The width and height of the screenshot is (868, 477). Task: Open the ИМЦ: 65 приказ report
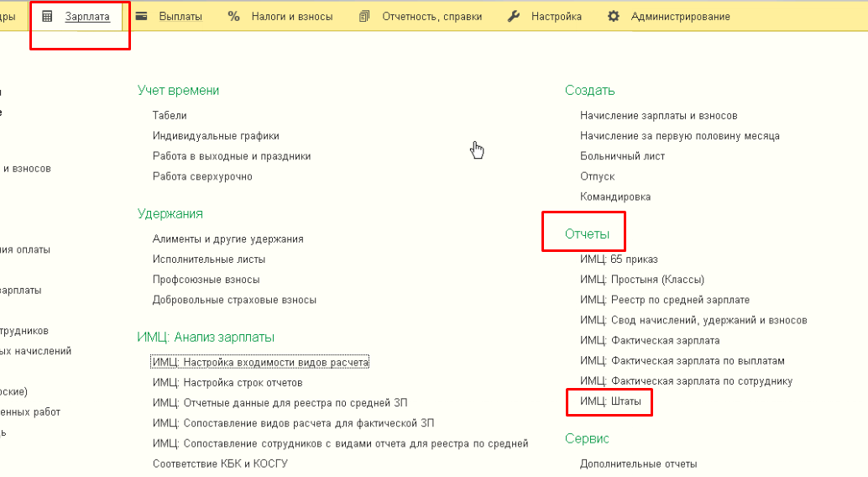(619, 259)
